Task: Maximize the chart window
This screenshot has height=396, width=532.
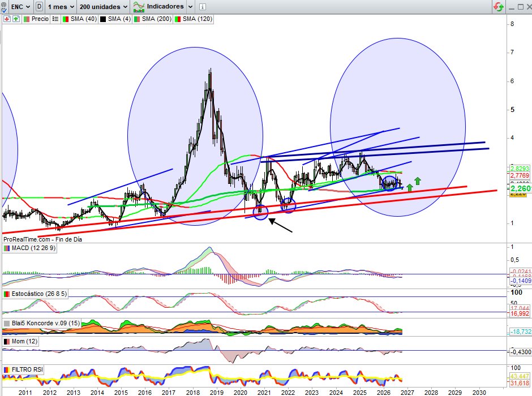Action: click(x=521, y=7)
